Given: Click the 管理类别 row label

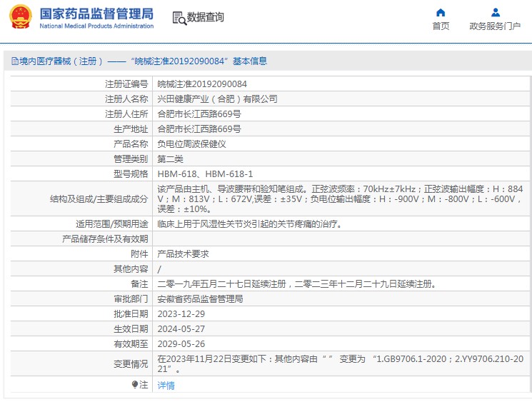Looking at the screenshot, I should [131, 159].
